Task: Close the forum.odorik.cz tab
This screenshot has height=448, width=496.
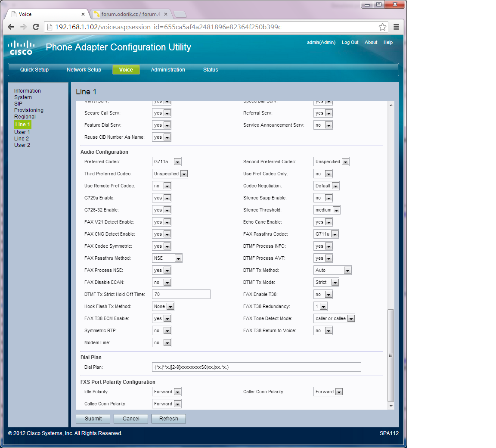Action: (x=166, y=14)
